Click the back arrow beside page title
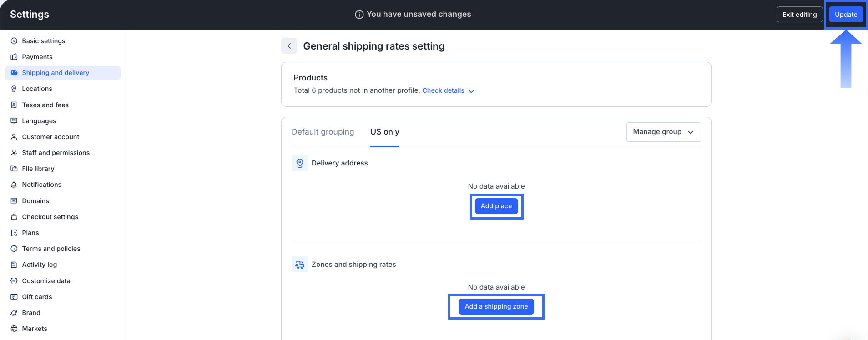The image size is (868, 340). pyautogui.click(x=289, y=46)
